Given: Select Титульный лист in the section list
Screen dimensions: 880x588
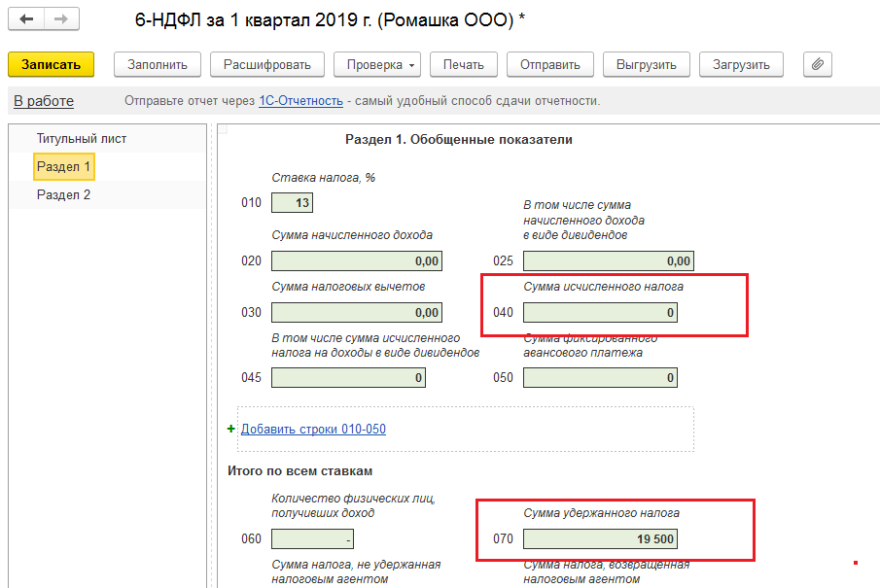Looking at the screenshot, I should (82, 139).
